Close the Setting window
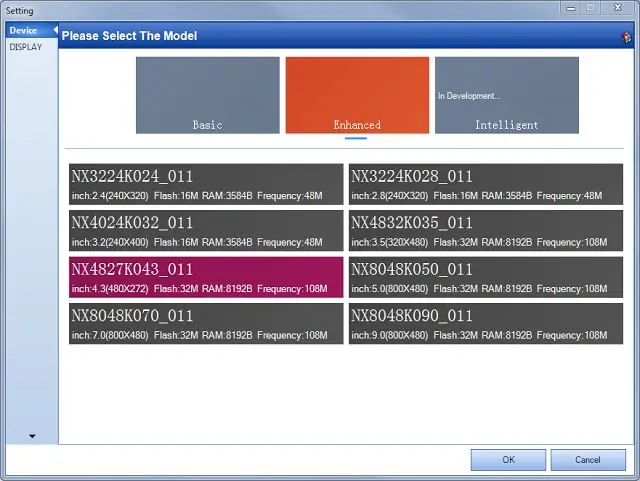This screenshot has height=481, width=640. [618, 8]
